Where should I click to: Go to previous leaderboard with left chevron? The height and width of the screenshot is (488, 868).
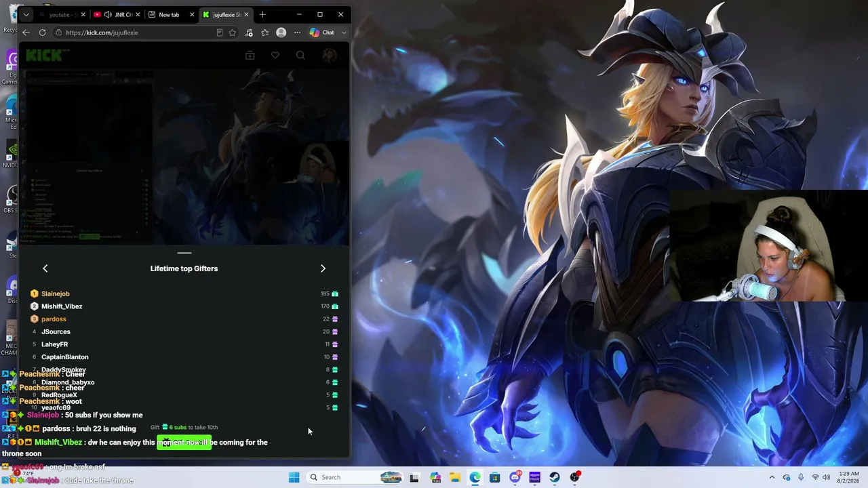[x=45, y=268]
